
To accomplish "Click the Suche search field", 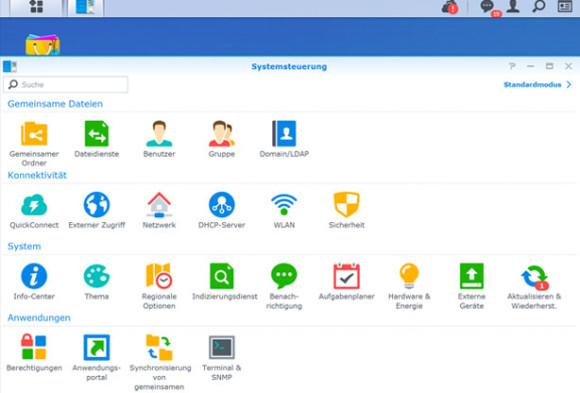I will pos(66,84).
